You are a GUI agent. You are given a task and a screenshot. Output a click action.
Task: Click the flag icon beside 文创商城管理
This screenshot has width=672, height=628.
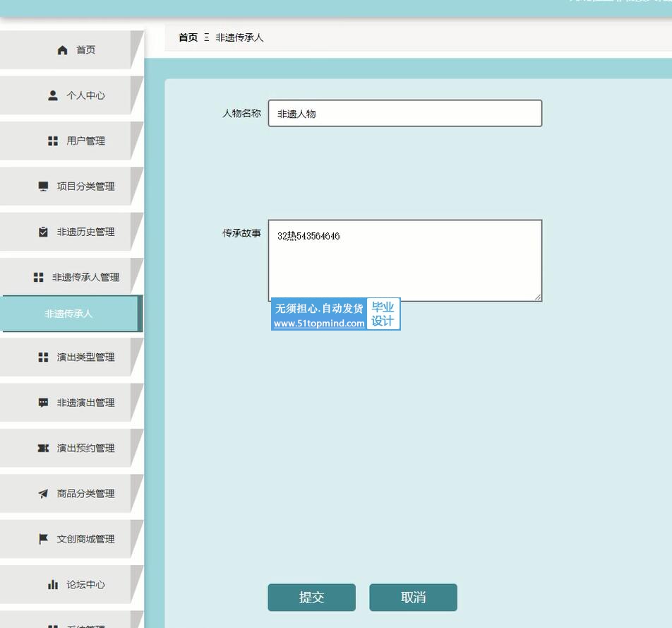coord(43,539)
